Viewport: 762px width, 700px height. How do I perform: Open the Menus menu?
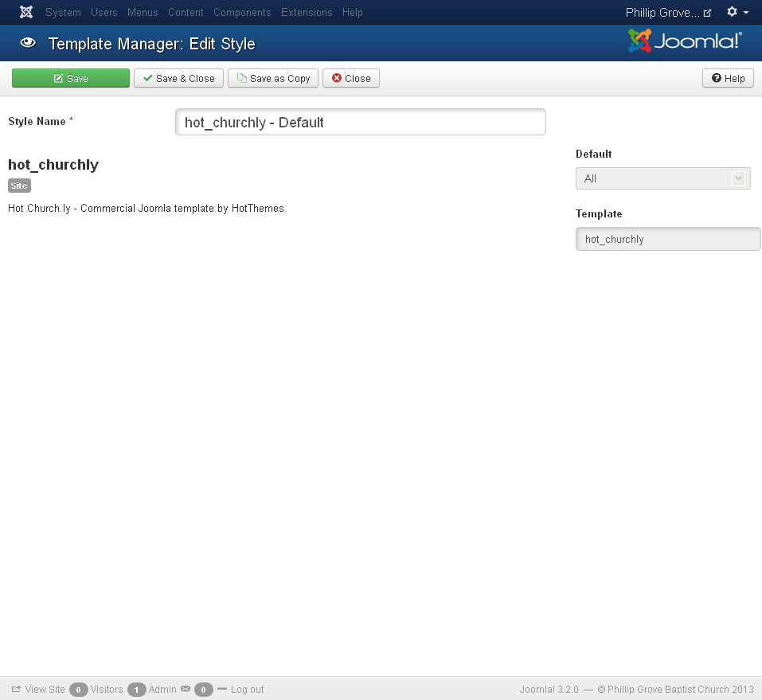pos(143,12)
